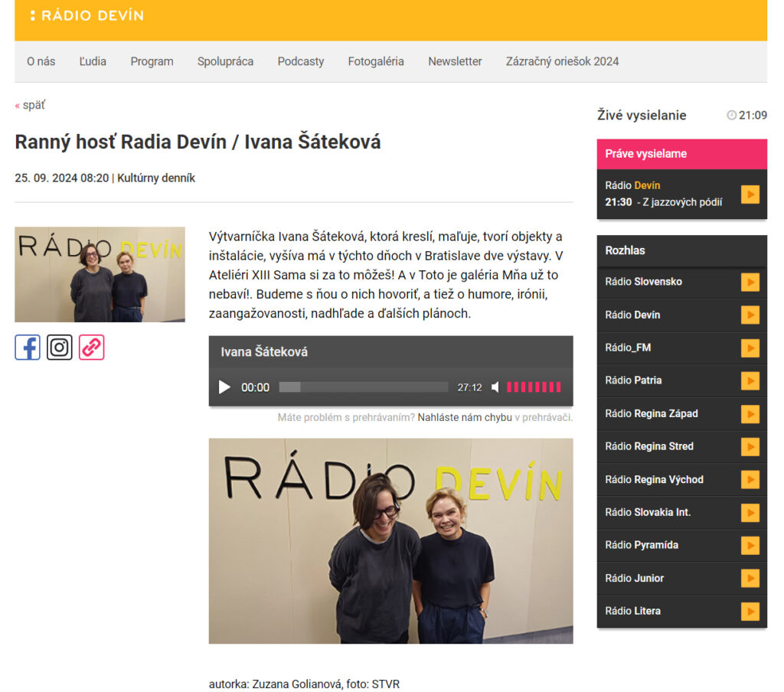Play Rádio Patria stream
The height and width of the screenshot is (692, 784).
pyautogui.click(x=750, y=380)
